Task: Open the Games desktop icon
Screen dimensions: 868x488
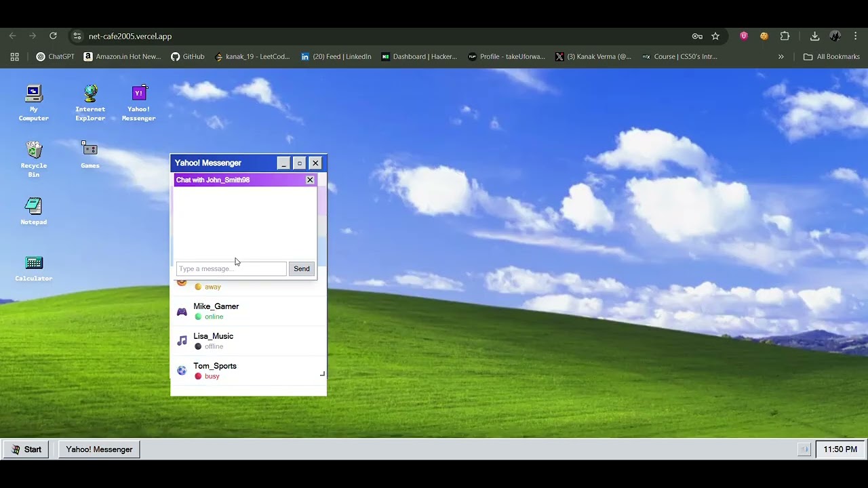Action: (x=90, y=155)
